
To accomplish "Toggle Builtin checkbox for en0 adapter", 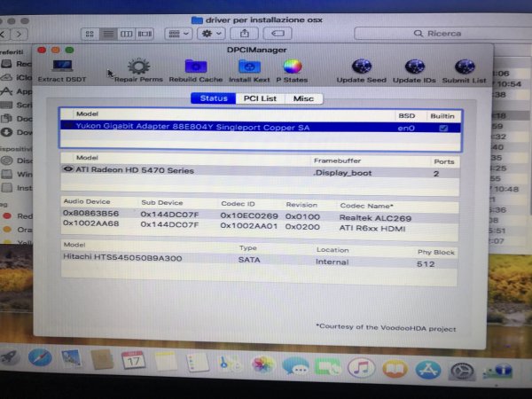I will [443, 128].
